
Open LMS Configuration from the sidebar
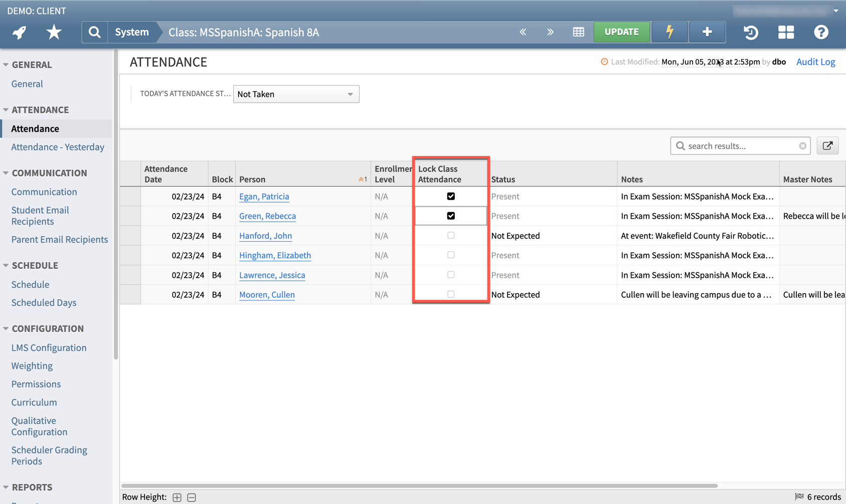coord(49,348)
